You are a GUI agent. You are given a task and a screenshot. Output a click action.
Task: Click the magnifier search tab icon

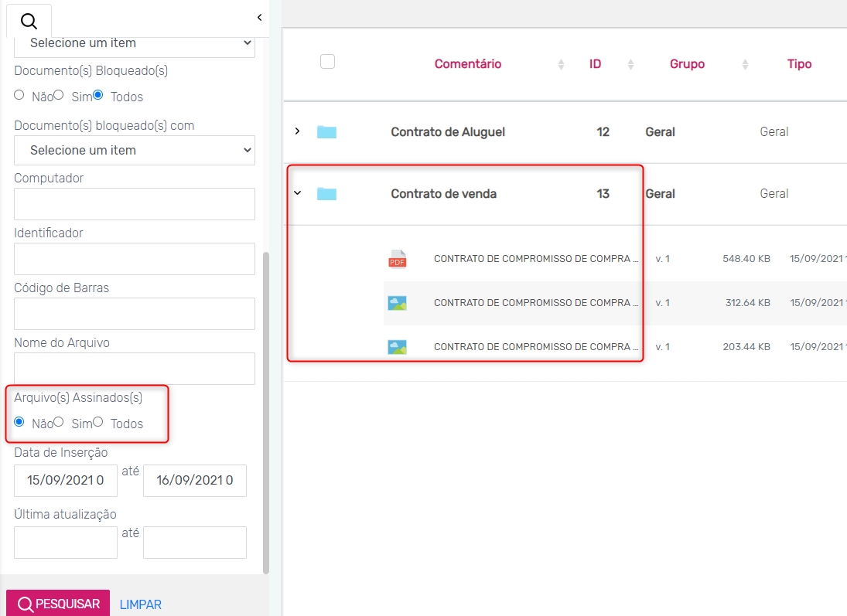click(29, 22)
